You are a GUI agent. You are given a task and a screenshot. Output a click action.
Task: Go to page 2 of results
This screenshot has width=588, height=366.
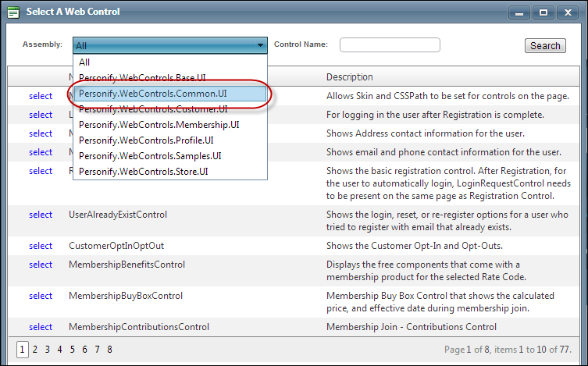pos(35,350)
